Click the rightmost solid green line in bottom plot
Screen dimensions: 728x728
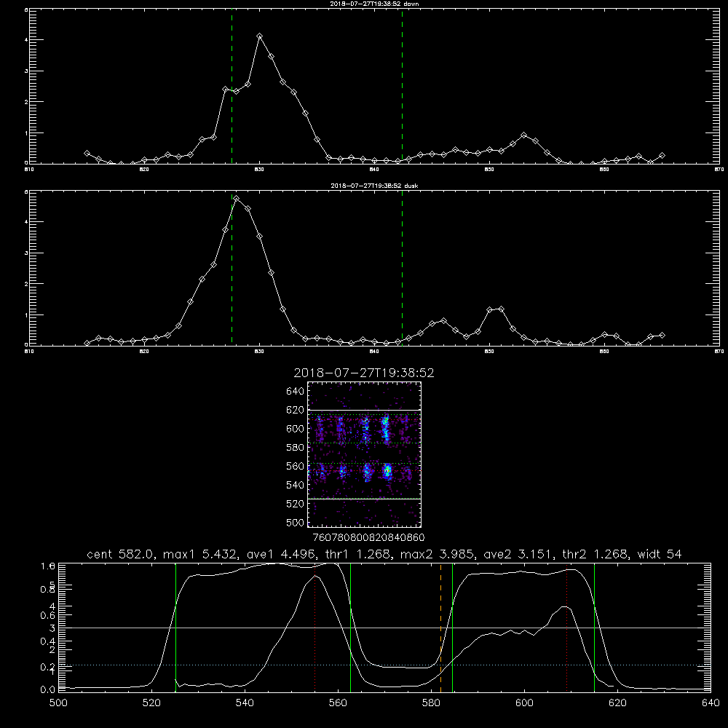pyautogui.click(x=594, y=627)
